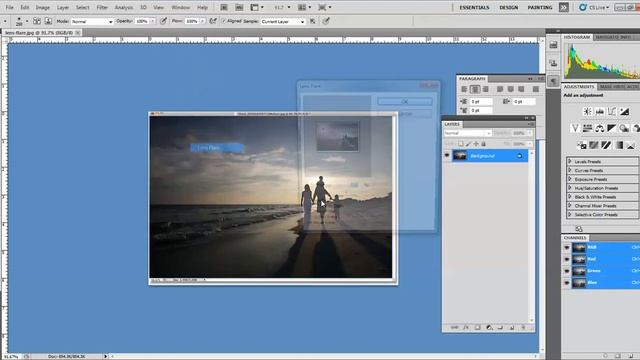This screenshot has height=360, width=640.
Task: Switch to the Histogram tab
Action: [x=577, y=37]
